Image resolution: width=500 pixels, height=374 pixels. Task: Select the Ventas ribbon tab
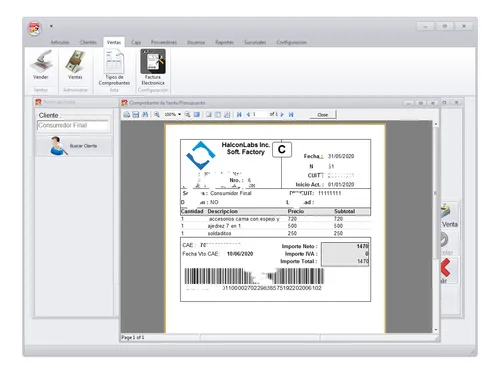114,42
